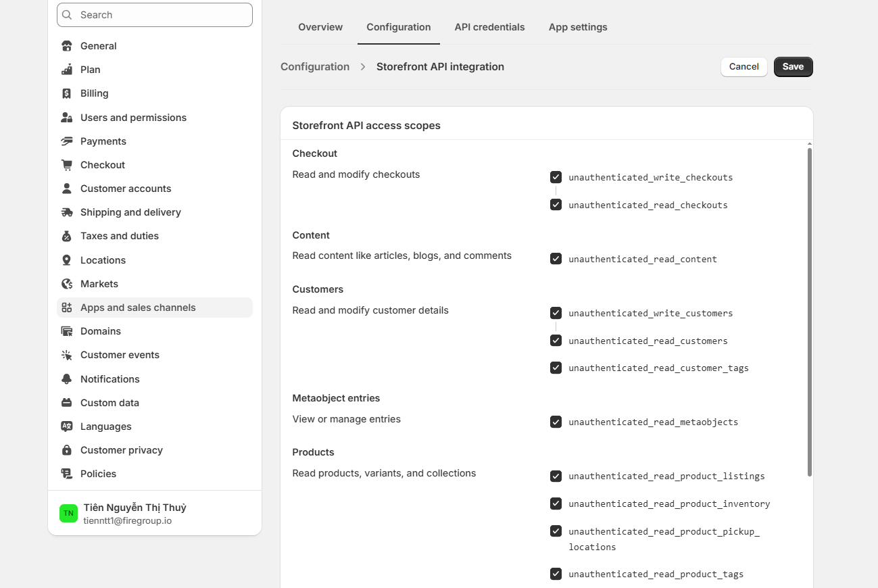Click 'Storefront API access scopes' card title

pyautogui.click(x=366, y=126)
